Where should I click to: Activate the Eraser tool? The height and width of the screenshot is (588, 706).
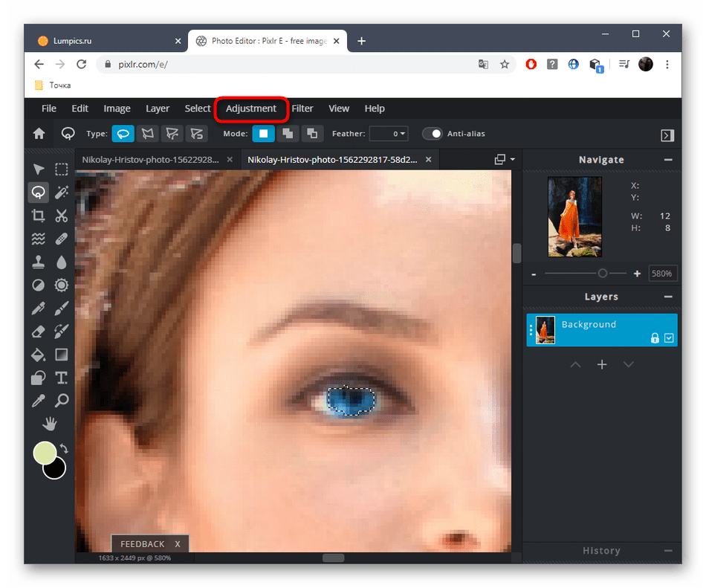click(x=38, y=331)
